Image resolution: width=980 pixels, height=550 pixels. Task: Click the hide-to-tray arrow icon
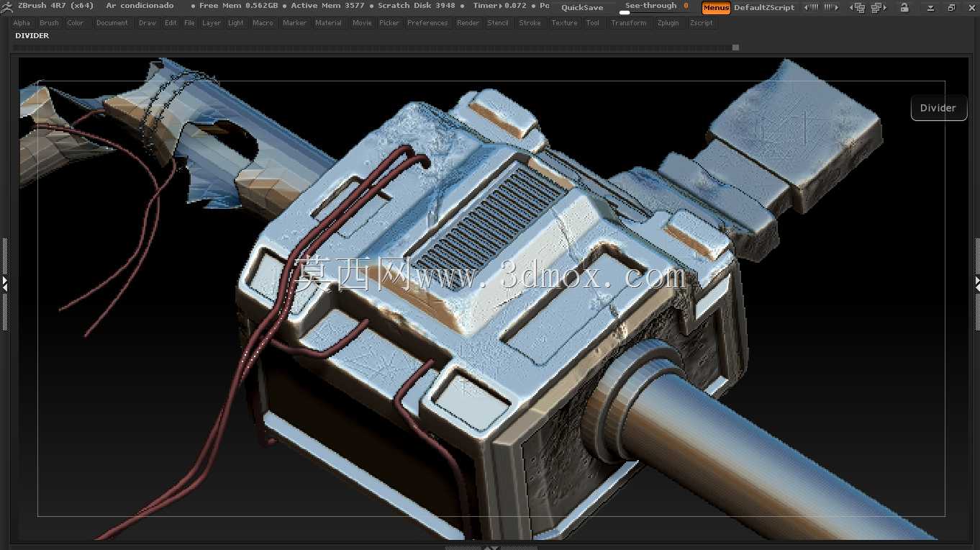coord(930,8)
